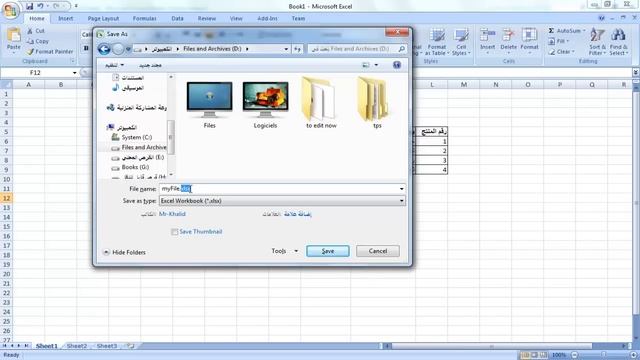Click the Zoom slider in Excel status bar

(604, 355)
